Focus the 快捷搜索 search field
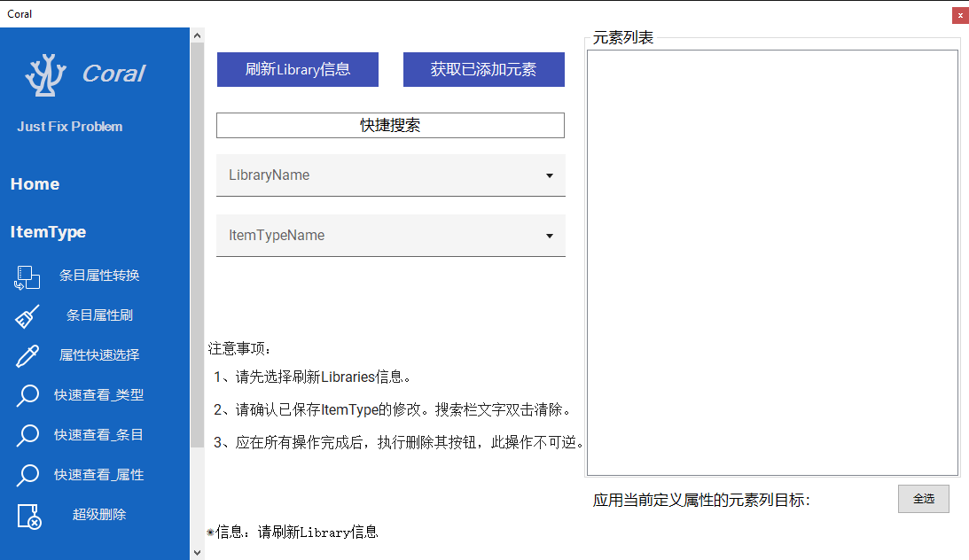Image resolution: width=969 pixels, height=560 pixels. coord(390,126)
